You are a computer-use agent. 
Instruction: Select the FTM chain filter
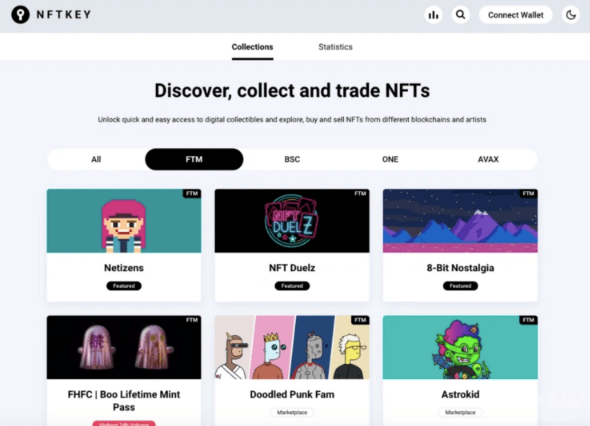click(194, 159)
